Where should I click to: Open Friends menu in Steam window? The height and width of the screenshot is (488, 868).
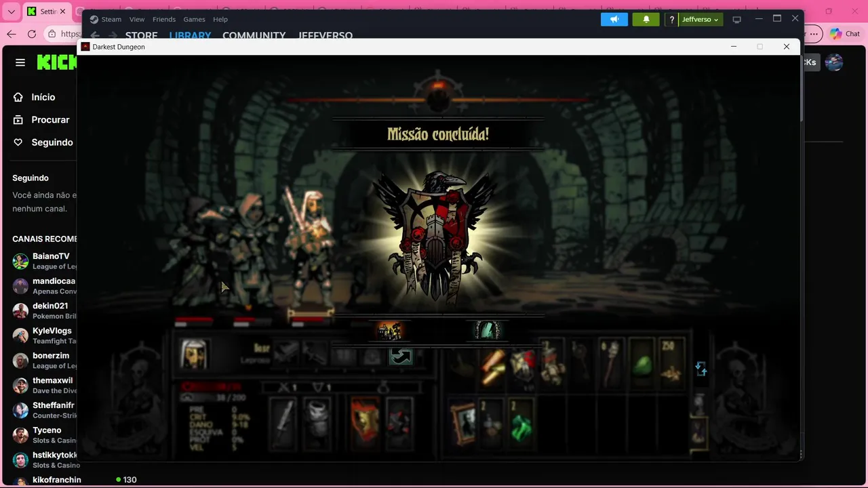pos(164,19)
